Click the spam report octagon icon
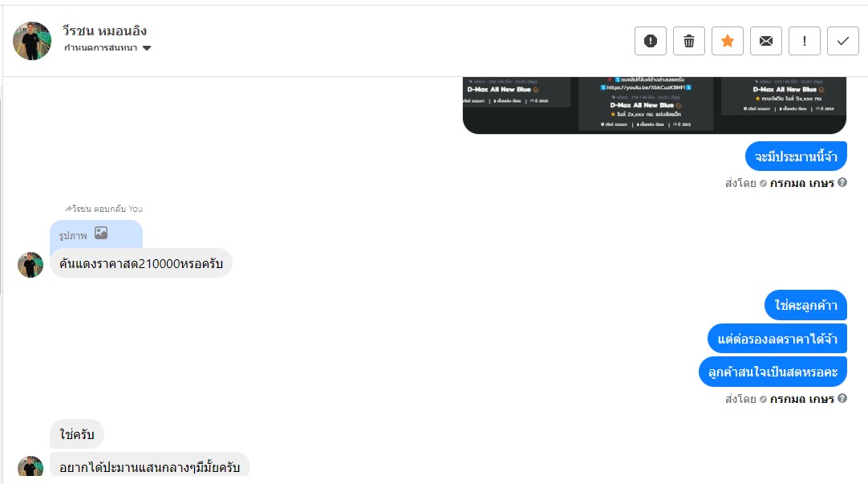Viewport: 868px width, 484px height. 651,41
